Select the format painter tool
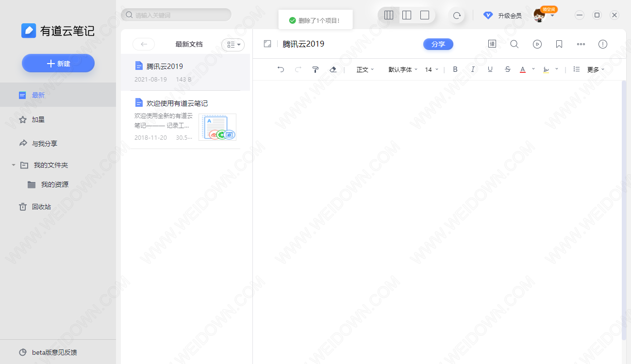 tap(315, 69)
